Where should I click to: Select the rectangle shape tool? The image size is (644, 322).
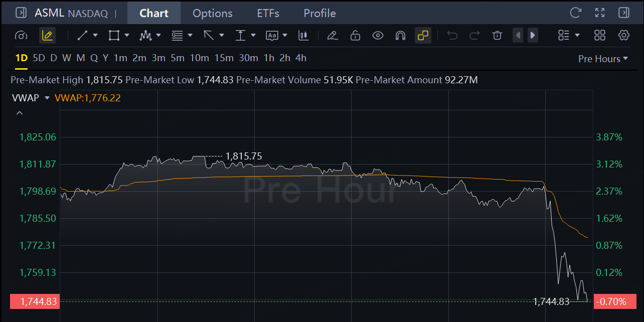tap(114, 35)
